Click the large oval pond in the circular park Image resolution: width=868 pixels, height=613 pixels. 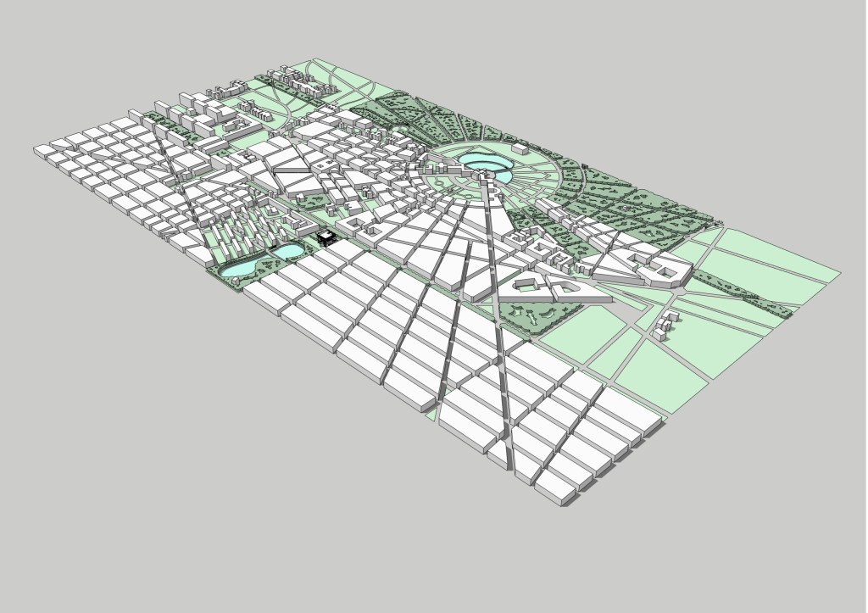point(479,164)
